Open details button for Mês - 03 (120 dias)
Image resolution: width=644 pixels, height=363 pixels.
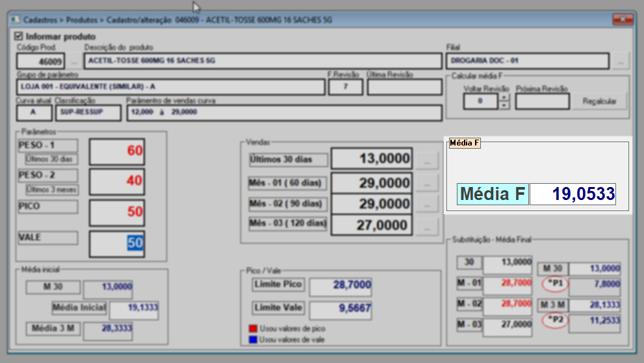(x=427, y=226)
